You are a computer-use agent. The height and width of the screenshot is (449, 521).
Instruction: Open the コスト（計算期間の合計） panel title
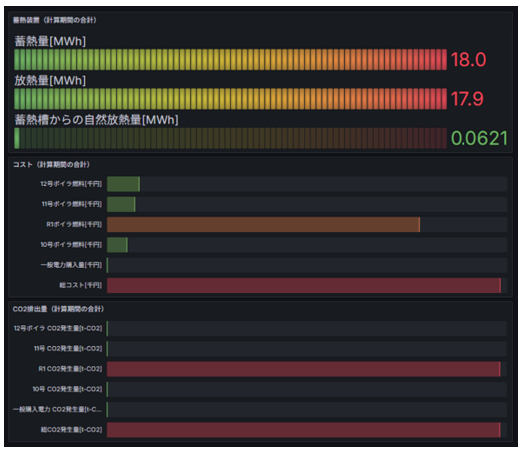(51, 164)
